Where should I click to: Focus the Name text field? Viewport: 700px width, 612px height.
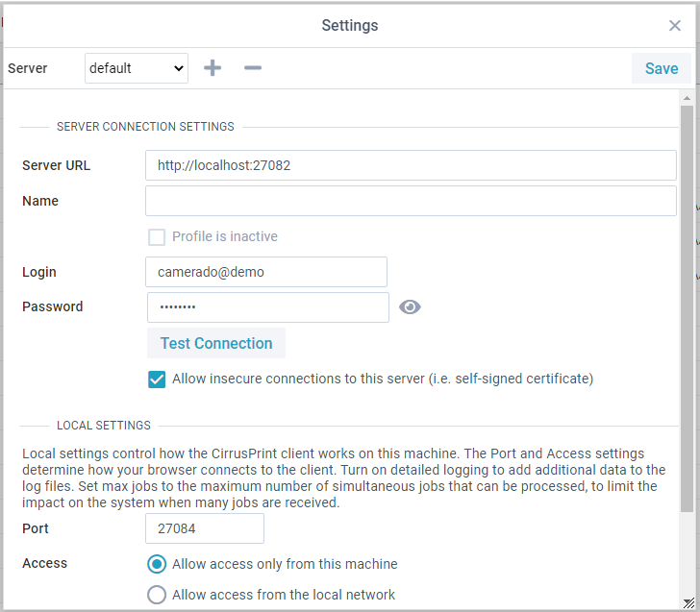tap(411, 201)
